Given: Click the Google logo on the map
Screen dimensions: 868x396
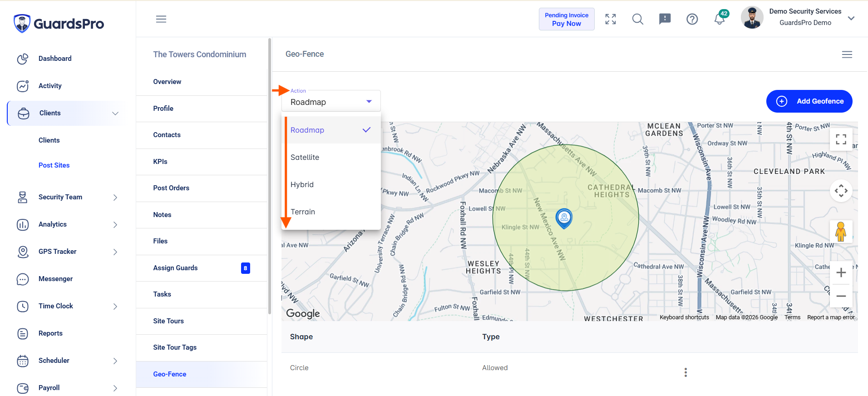Looking at the screenshot, I should [x=303, y=313].
